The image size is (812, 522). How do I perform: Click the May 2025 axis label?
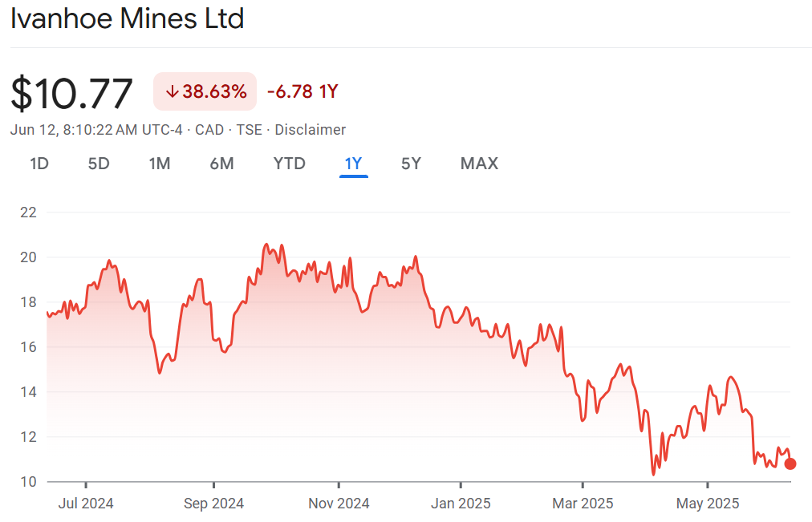tap(708, 504)
